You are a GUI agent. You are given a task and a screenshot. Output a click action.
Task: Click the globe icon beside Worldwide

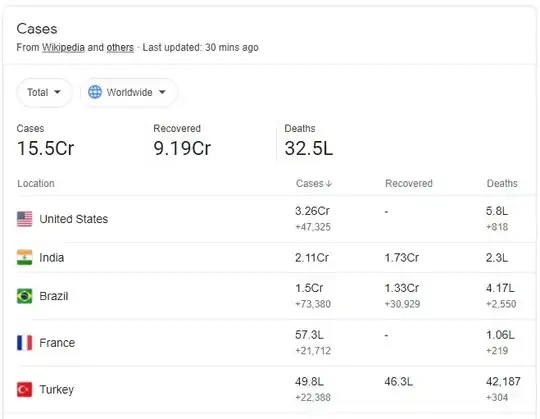click(x=95, y=92)
